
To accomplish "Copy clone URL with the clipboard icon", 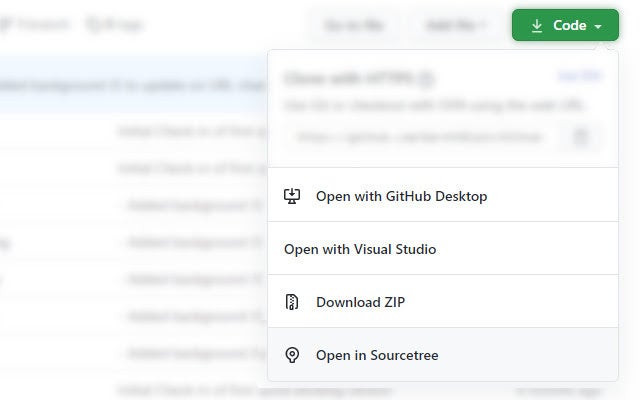I will pos(580,136).
